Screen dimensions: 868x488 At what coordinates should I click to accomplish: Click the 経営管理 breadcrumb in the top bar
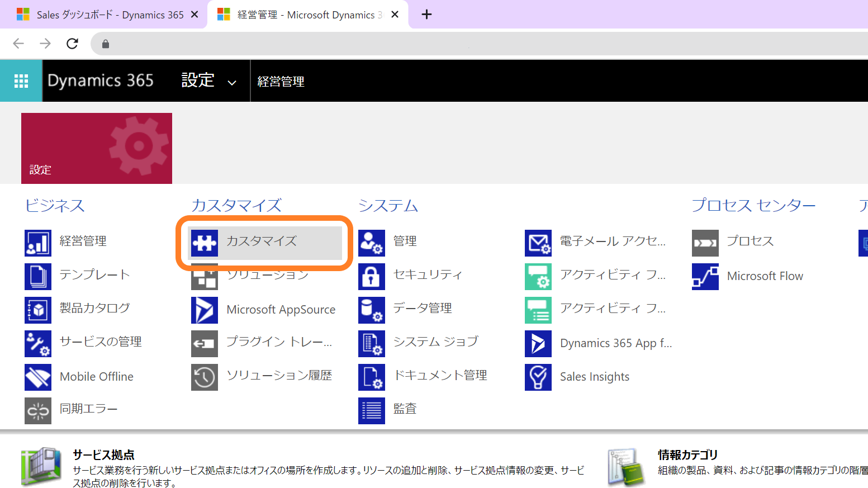point(281,82)
